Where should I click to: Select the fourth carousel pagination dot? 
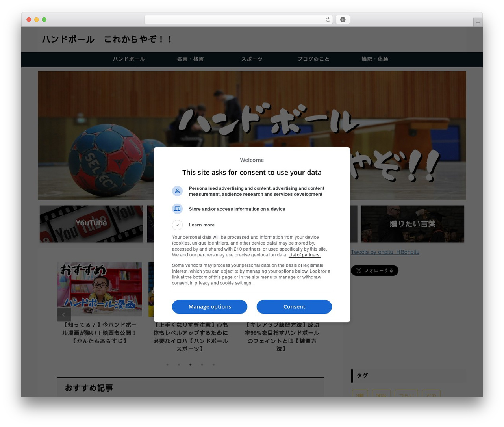[x=202, y=364]
